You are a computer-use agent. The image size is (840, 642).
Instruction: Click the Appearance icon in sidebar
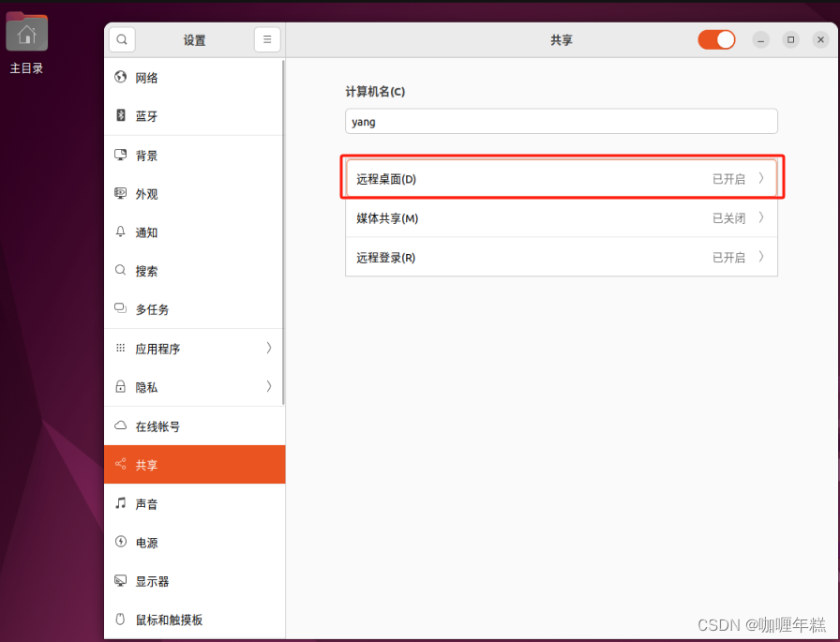point(121,193)
